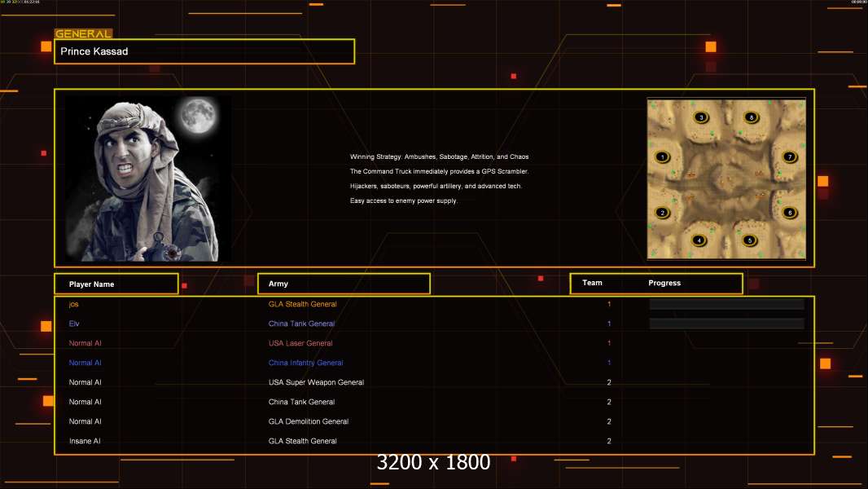868x489 pixels.
Task: Click the Army column header
Action: coord(344,284)
